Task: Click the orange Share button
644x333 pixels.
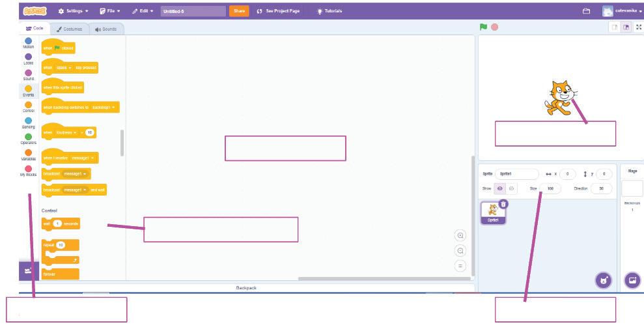Action: (x=239, y=11)
